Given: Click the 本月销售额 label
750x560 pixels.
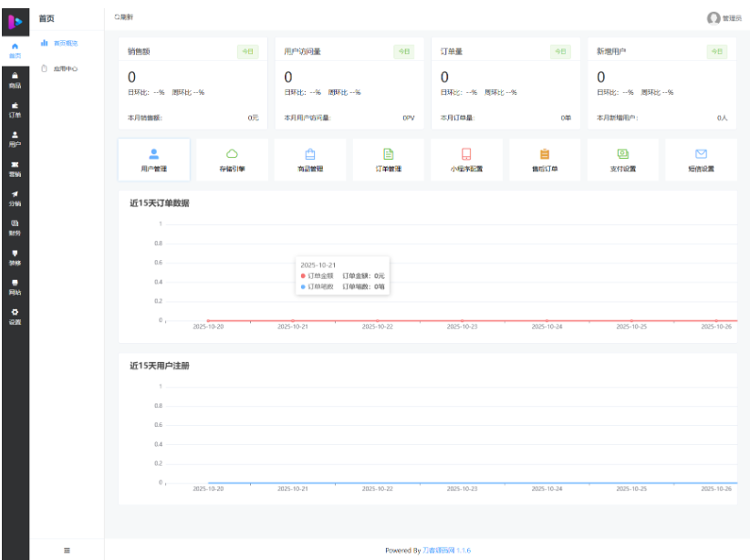Looking at the screenshot, I should 145,118.
